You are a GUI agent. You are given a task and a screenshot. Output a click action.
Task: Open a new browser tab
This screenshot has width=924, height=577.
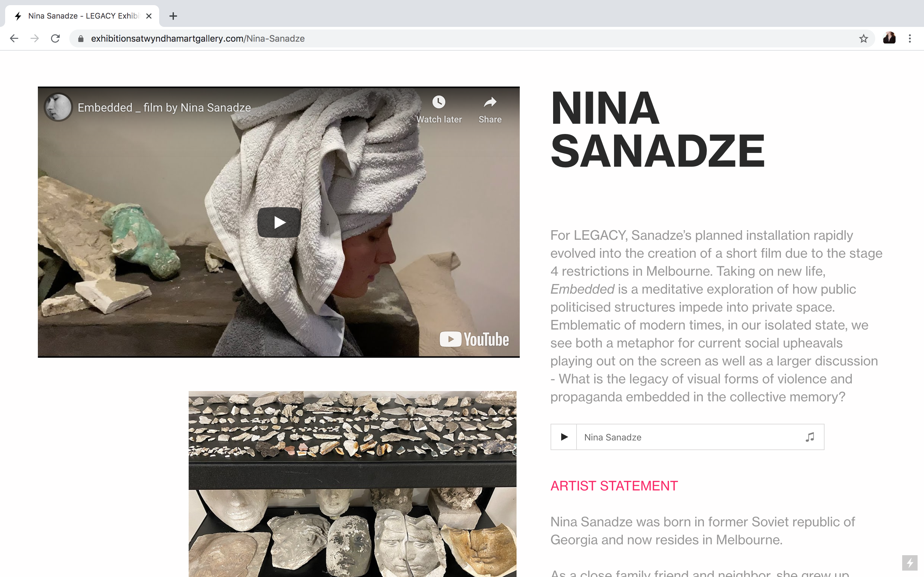173,16
